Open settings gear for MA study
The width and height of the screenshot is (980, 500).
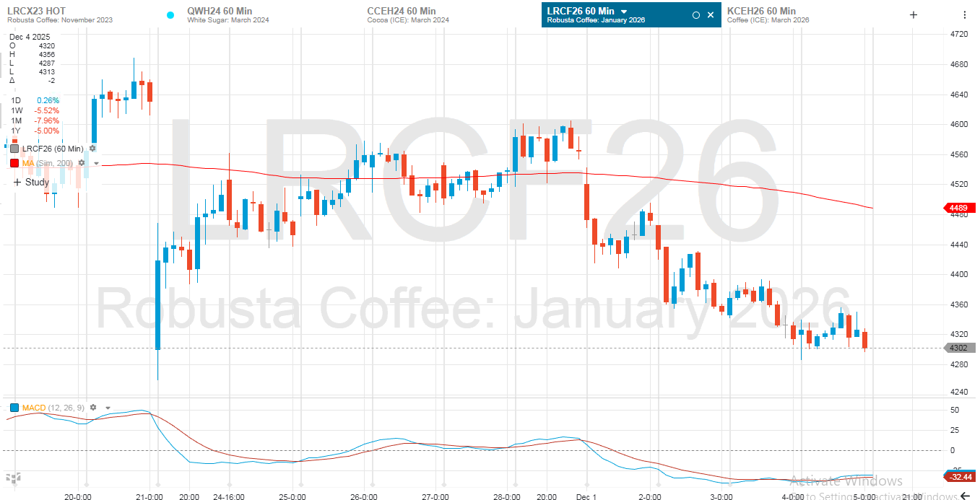coord(82,163)
